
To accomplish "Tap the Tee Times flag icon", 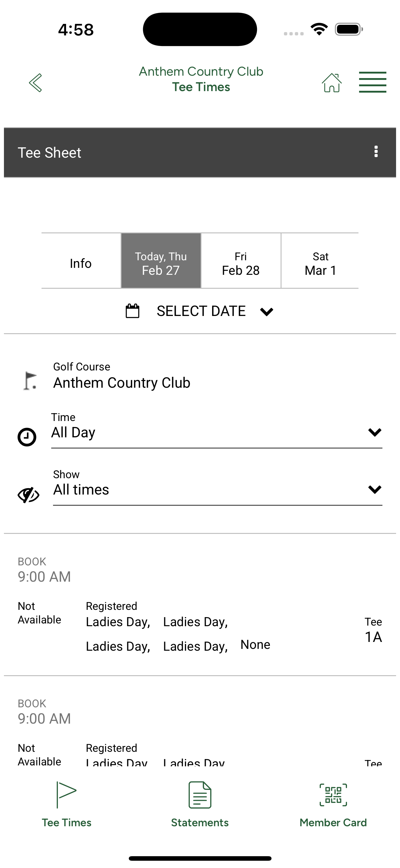I will click(x=66, y=794).
